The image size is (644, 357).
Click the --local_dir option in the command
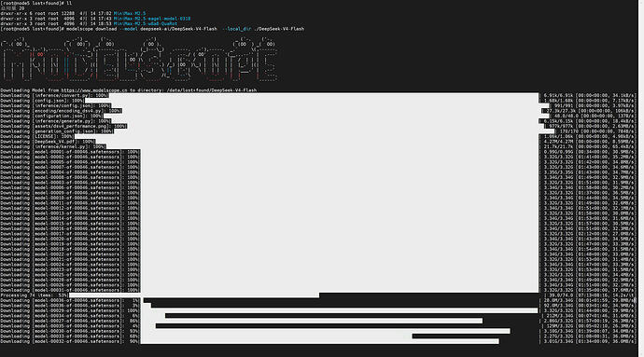[x=237, y=29]
